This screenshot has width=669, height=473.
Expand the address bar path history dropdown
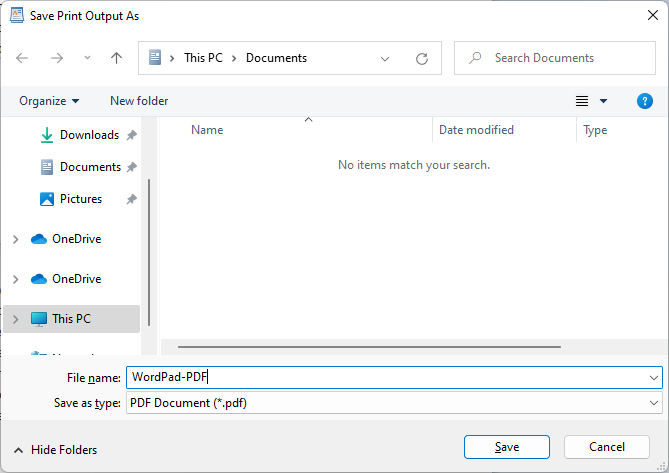tap(386, 58)
